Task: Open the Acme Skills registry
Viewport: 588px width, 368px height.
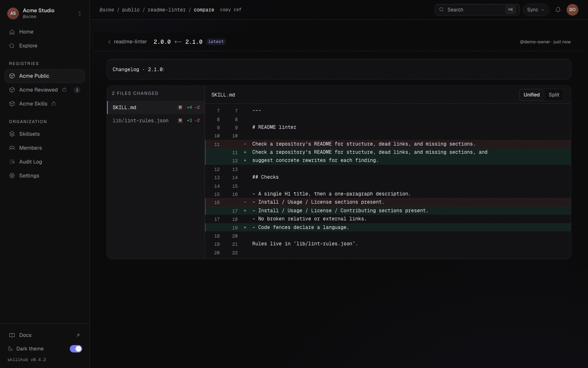Action: pyautogui.click(x=45, y=104)
